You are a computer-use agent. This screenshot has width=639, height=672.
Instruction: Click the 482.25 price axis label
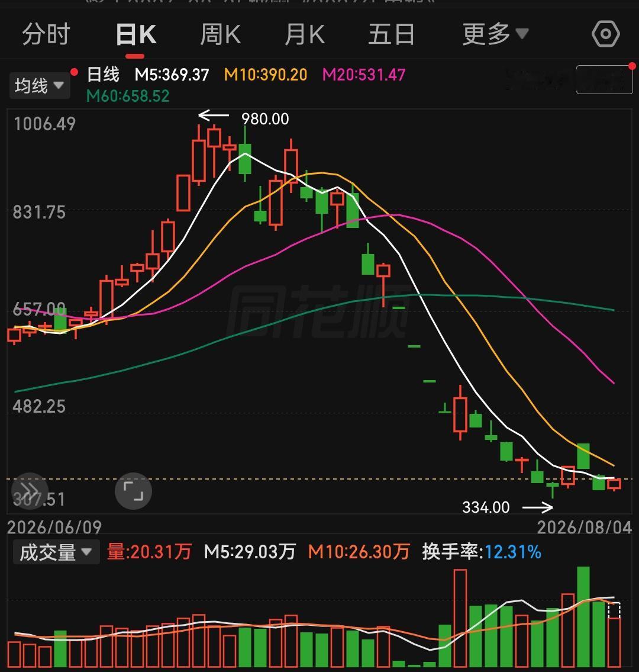coord(39,407)
